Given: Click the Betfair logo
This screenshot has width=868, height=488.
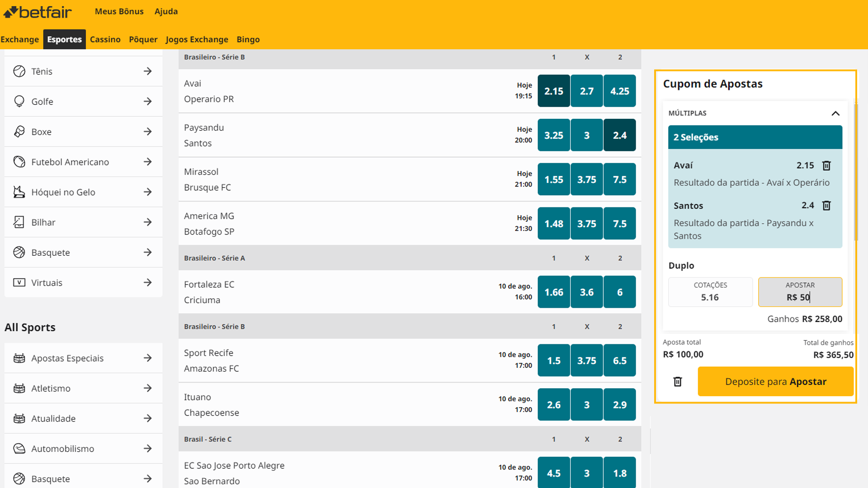Looking at the screenshot, I should pos(38,12).
